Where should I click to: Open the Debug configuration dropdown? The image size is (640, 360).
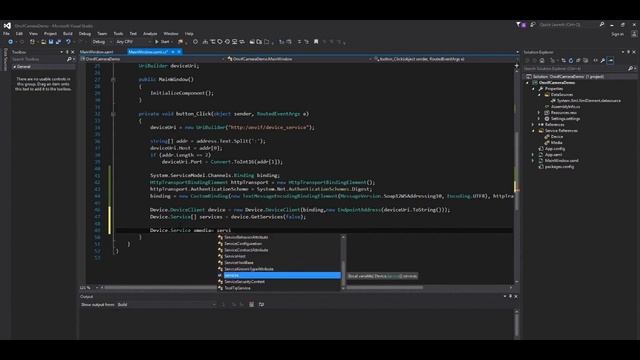coord(100,42)
